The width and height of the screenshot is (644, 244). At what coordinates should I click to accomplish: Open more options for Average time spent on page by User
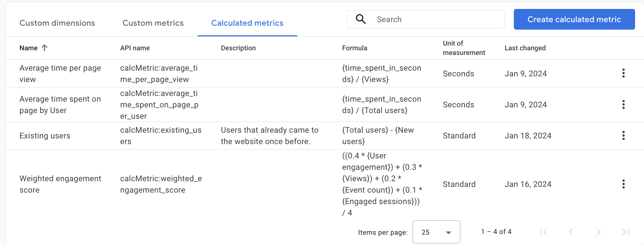[623, 105]
